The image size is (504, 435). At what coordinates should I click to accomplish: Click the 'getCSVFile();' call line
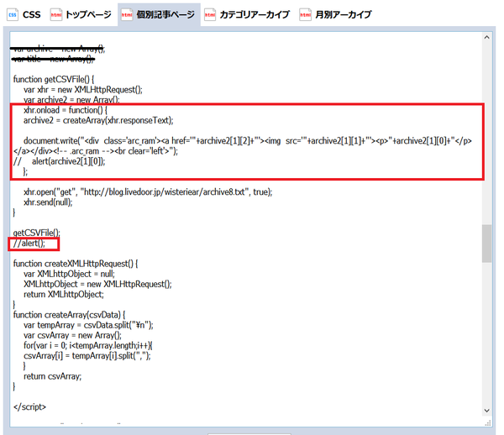[37, 233]
